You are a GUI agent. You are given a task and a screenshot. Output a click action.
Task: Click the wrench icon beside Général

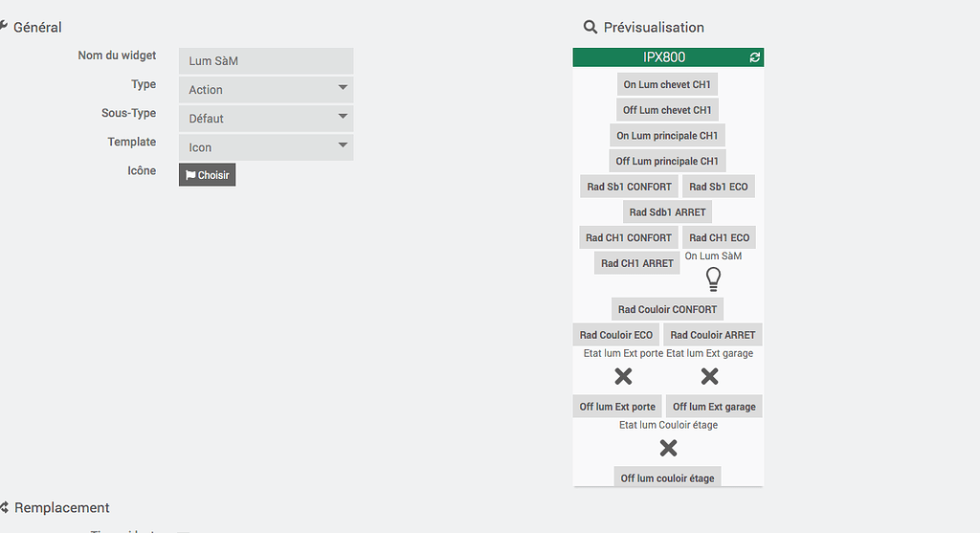[3, 26]
